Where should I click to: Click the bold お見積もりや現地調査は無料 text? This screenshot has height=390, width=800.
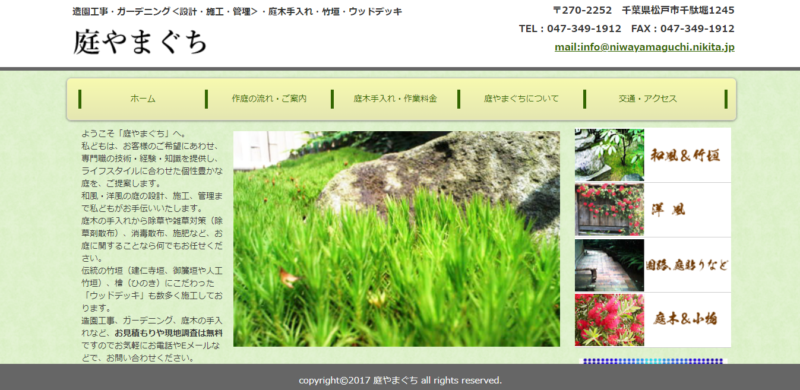pos(169,333)
